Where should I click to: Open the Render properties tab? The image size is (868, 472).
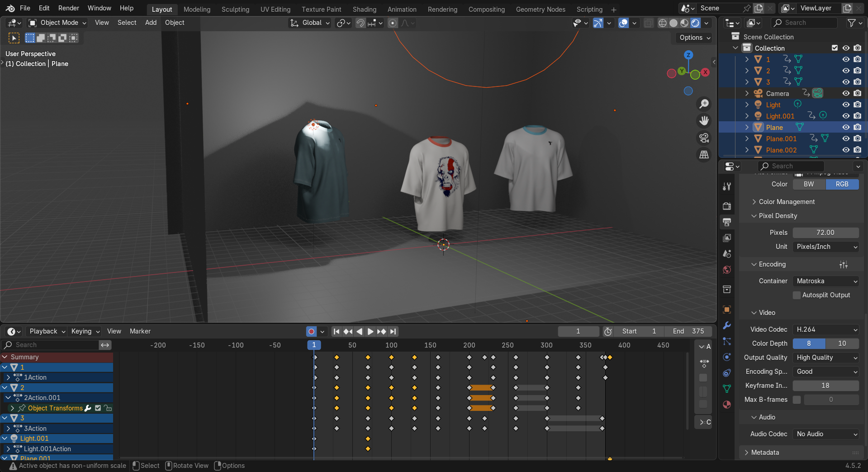(x=727, y=206)
